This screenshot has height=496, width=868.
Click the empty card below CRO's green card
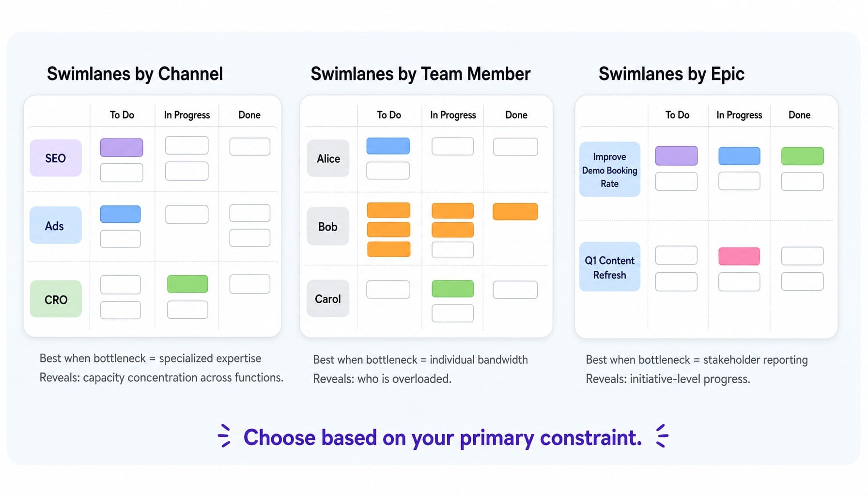tap(187, 310)
